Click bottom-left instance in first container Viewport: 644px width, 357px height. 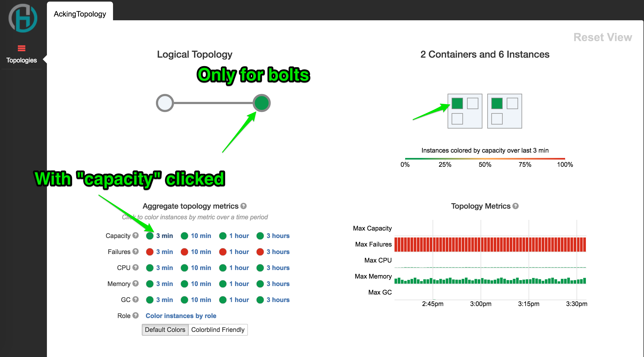click(457, 119)
